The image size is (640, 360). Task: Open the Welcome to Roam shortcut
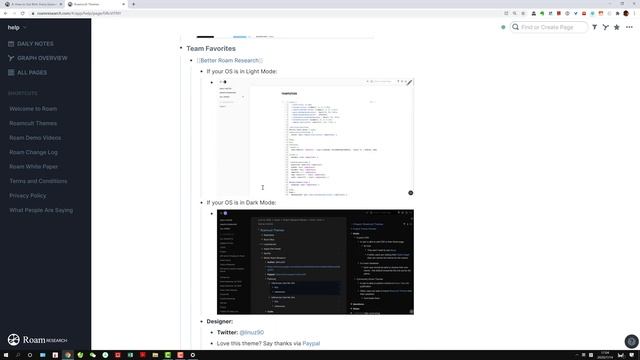point(33,109)
